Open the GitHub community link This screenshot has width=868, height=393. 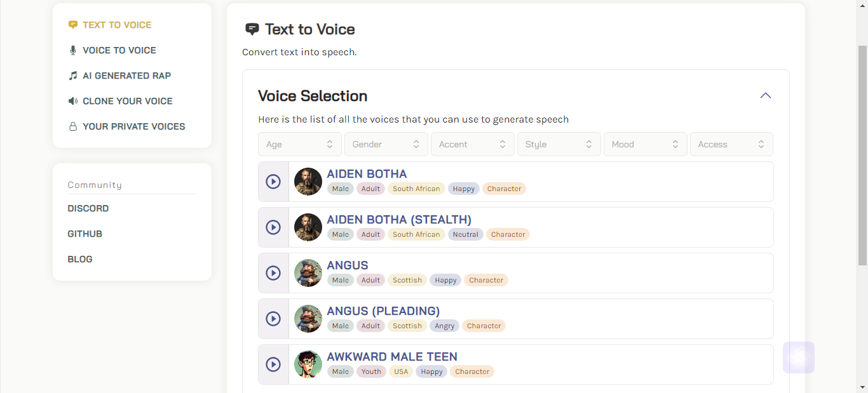pyautogui.click(x=85, y=234)
